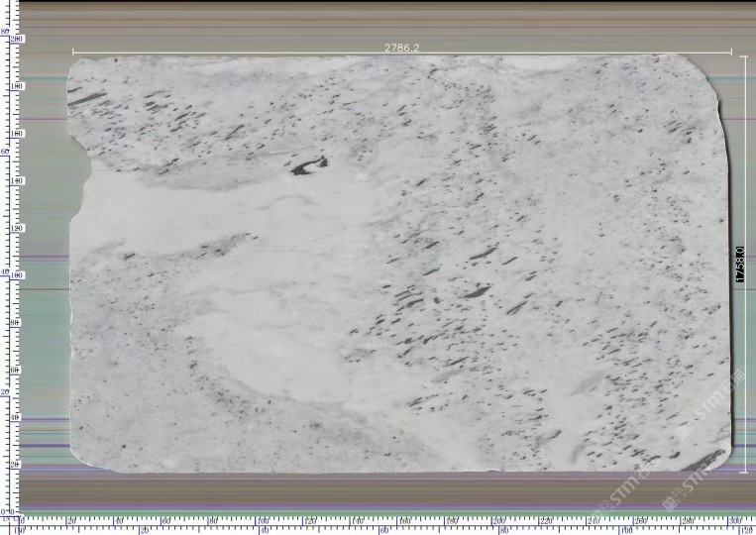Click the 100 mark on the horizontal ruler
The width and height of the screenshot is (756, 535).
pos(262,520)
